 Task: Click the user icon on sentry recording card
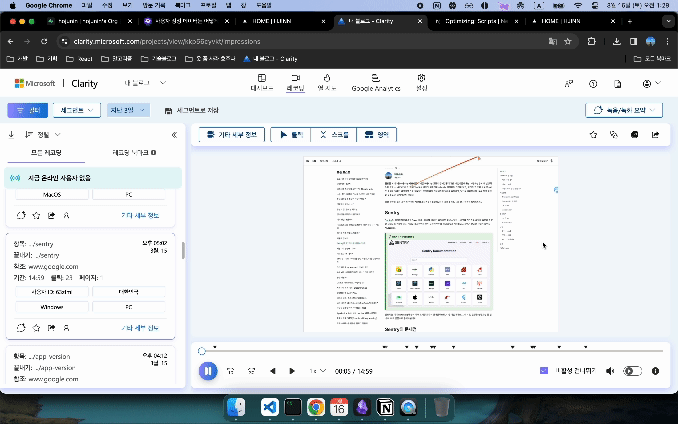point(66,328)
